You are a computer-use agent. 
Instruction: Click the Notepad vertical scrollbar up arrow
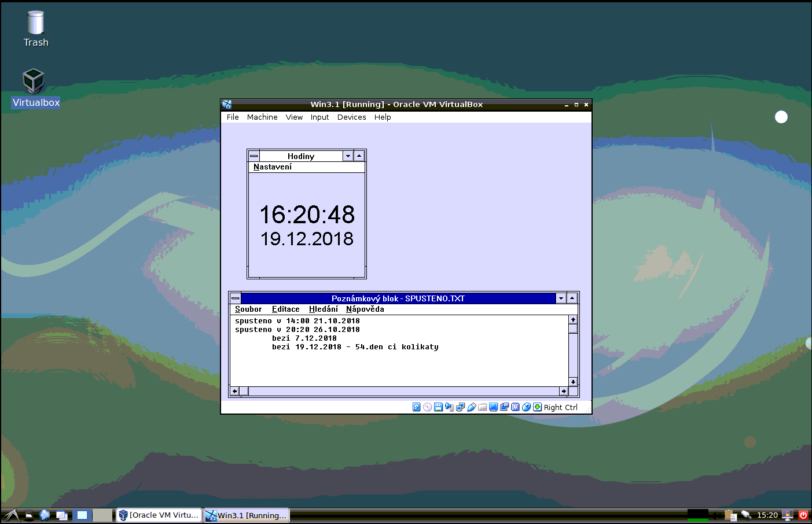coord(573,320)
